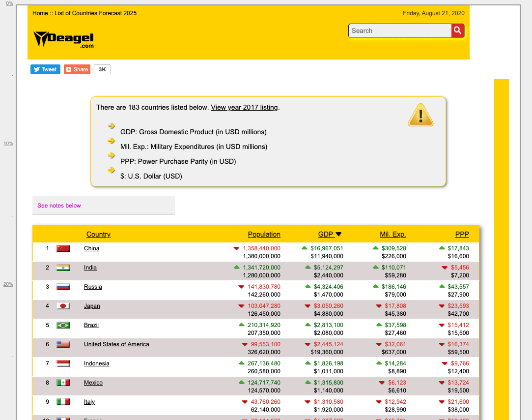Click the Russia flag icon

(x=63, y=287)
